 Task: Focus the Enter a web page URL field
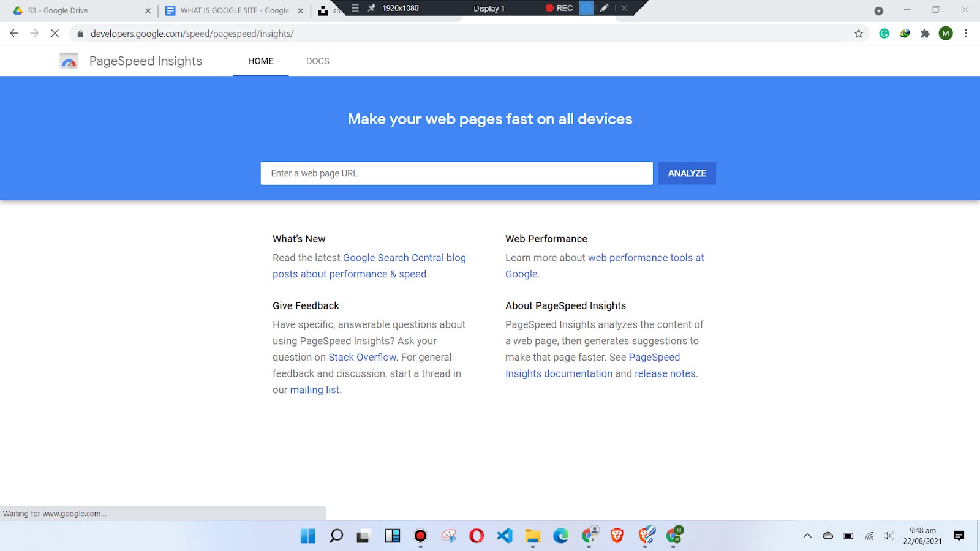457,173
